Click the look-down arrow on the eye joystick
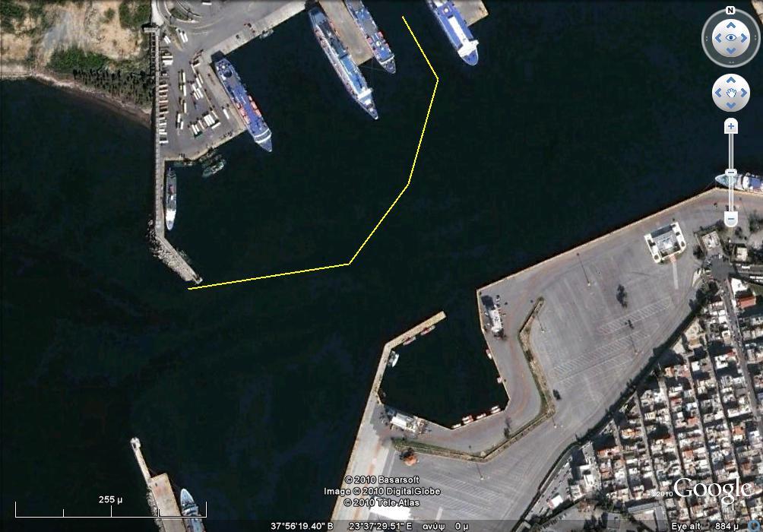 coord(731,51)
